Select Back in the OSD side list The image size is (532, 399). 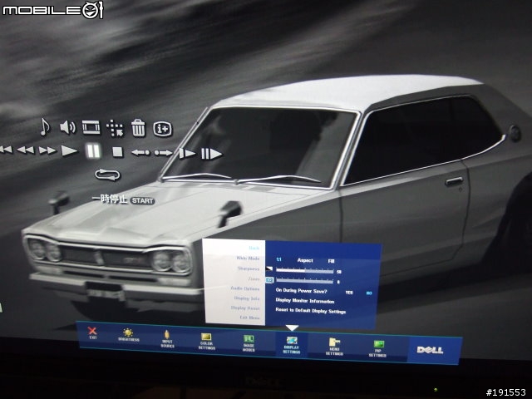click(x=254, y=248)
